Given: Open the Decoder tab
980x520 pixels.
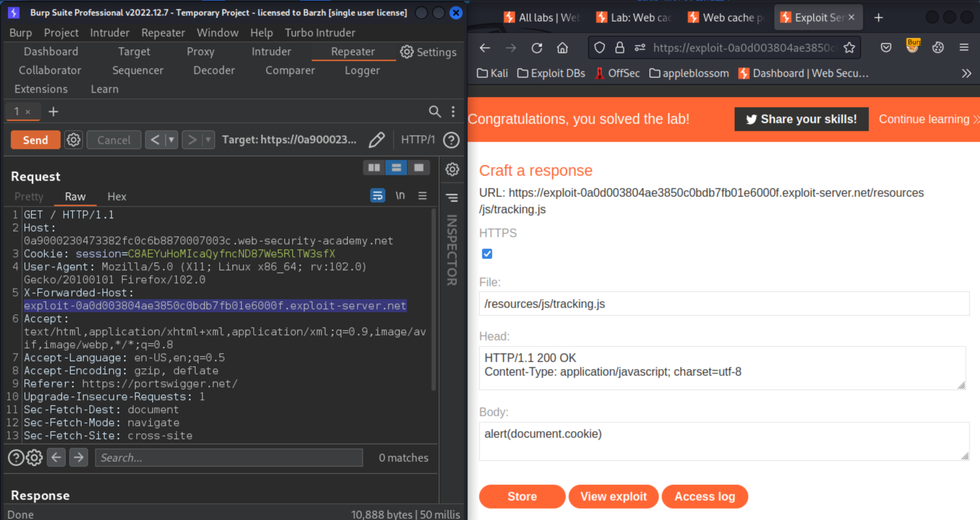Looking at the screenshot, I should 214,70.
